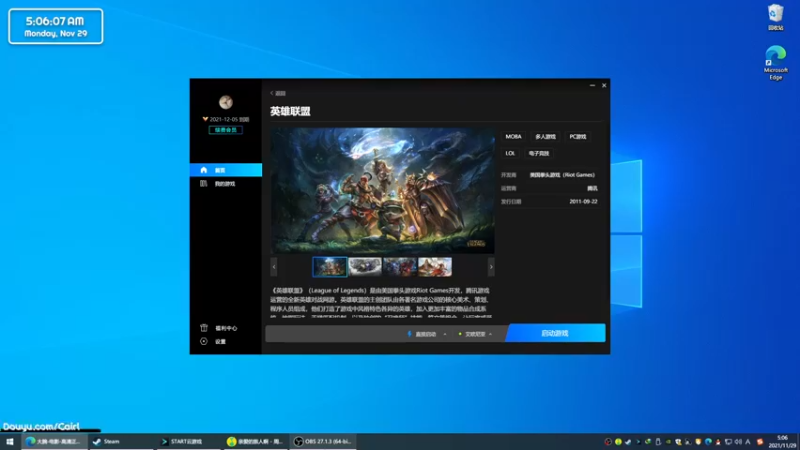The image size is (800, 450).
Task: Click the OBS red tray icon
Action: click(x=608, y=442)
